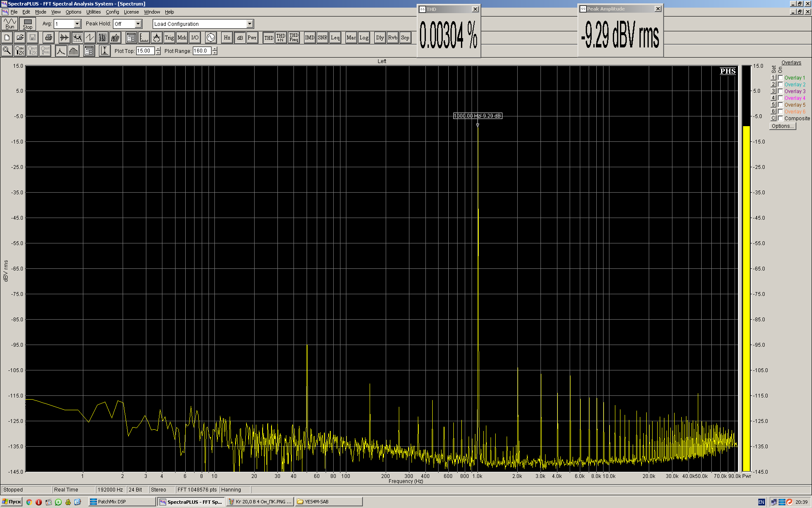Open processing settings dialog icon
The image size is (812, 508).
point(131,38)
